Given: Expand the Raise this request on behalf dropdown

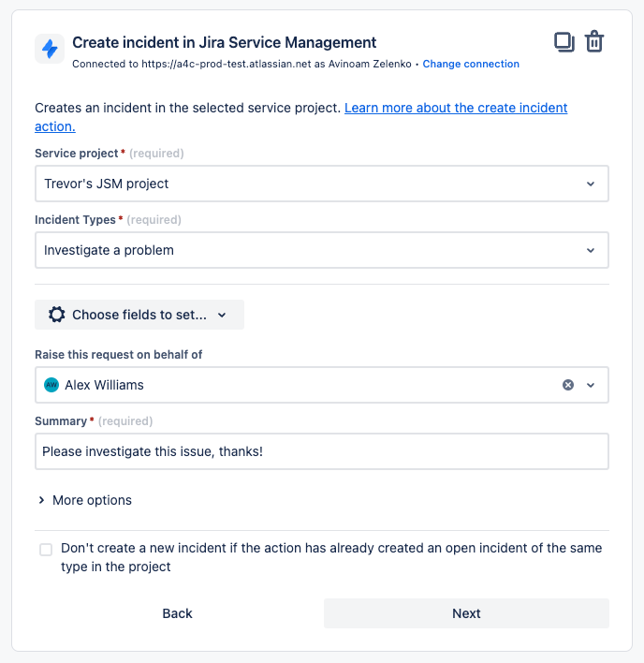Looking at the screenshot, I should click(591, 385).
